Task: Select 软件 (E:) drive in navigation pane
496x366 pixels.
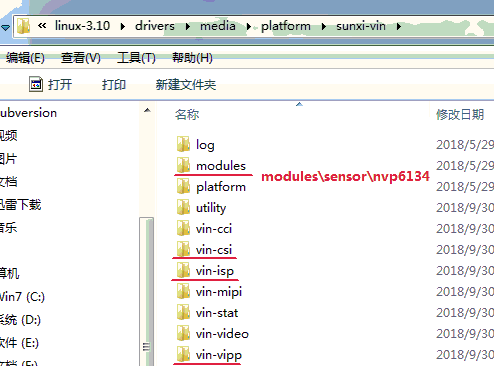Action: click(x=19, y=343)
